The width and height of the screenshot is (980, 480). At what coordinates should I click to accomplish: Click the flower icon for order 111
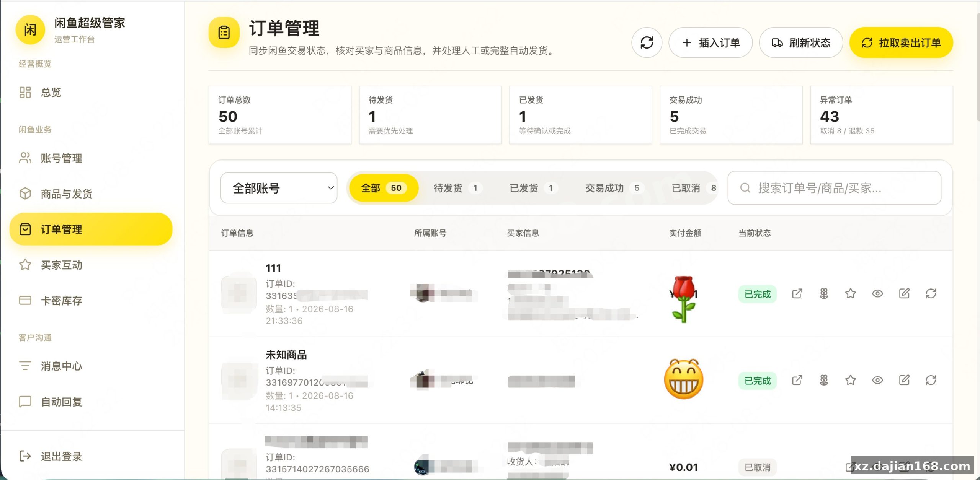pos(824,294)
